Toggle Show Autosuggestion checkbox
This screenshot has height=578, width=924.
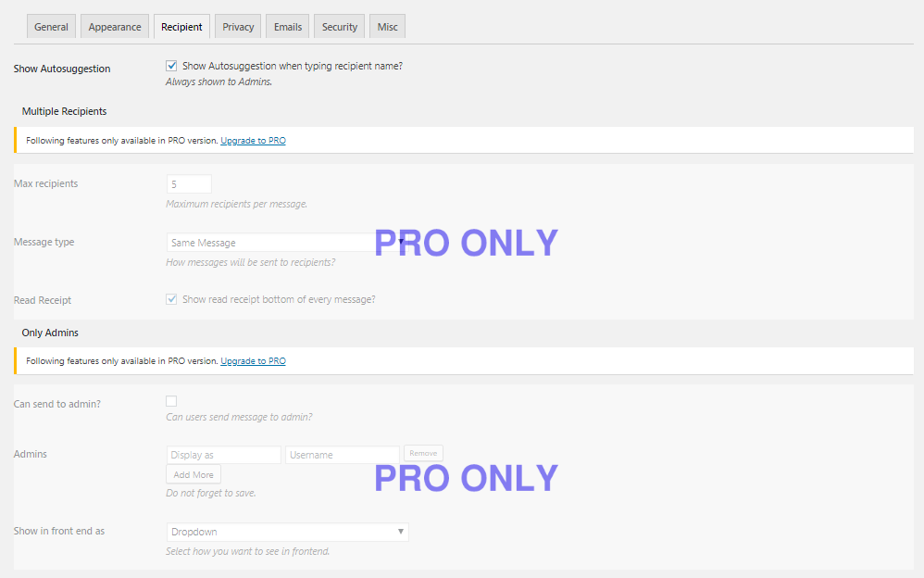(x=171, y=66)
